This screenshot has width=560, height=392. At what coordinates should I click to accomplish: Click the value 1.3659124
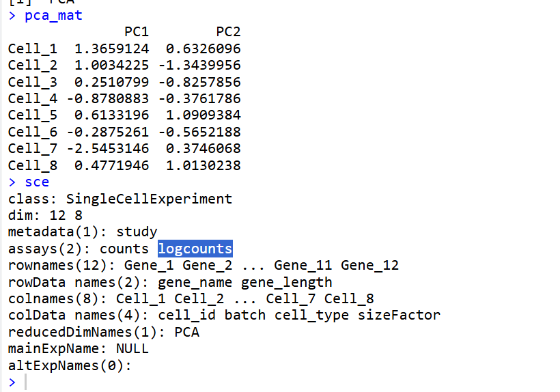(111, 48)
